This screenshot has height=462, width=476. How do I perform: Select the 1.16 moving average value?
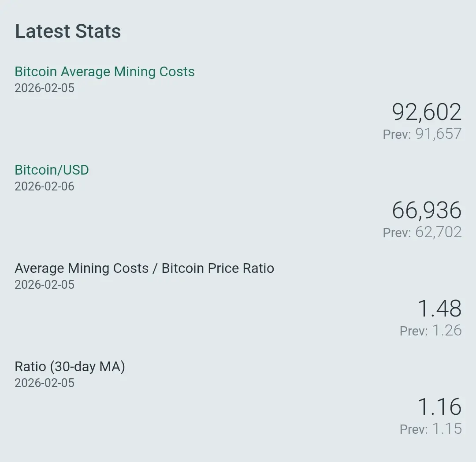[439, 407]
